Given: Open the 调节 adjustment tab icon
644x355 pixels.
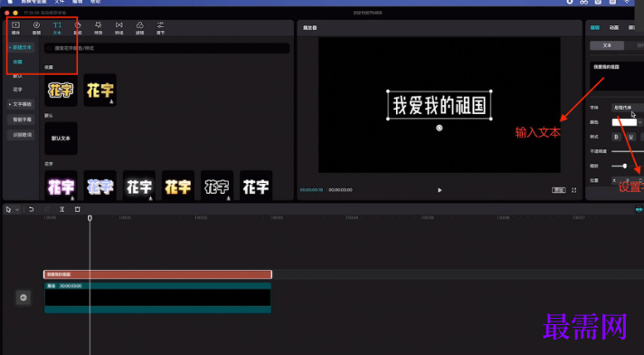Looking at the screenshot, I should point(161,28).
